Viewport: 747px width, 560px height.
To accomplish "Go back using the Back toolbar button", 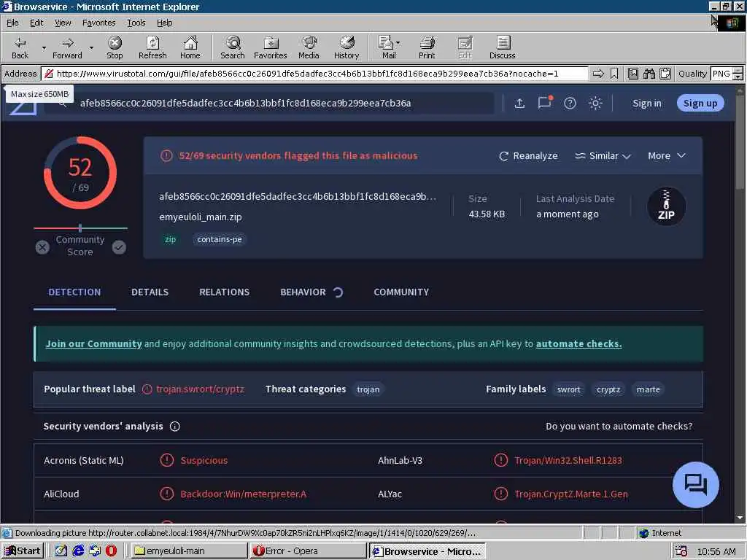I will [20, 47].
